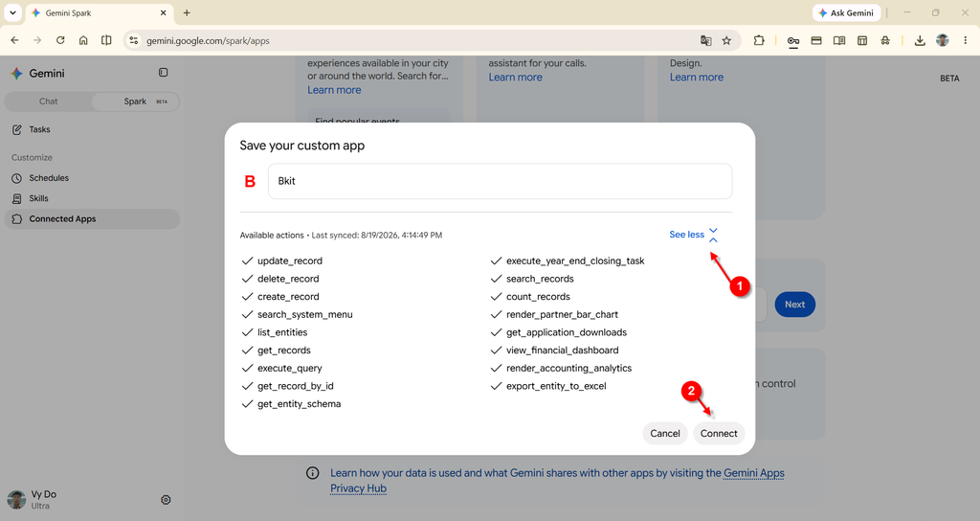Switch to the Chat mode
The width and height of the screenshot is (980, 521).
(x=48, y=102)
